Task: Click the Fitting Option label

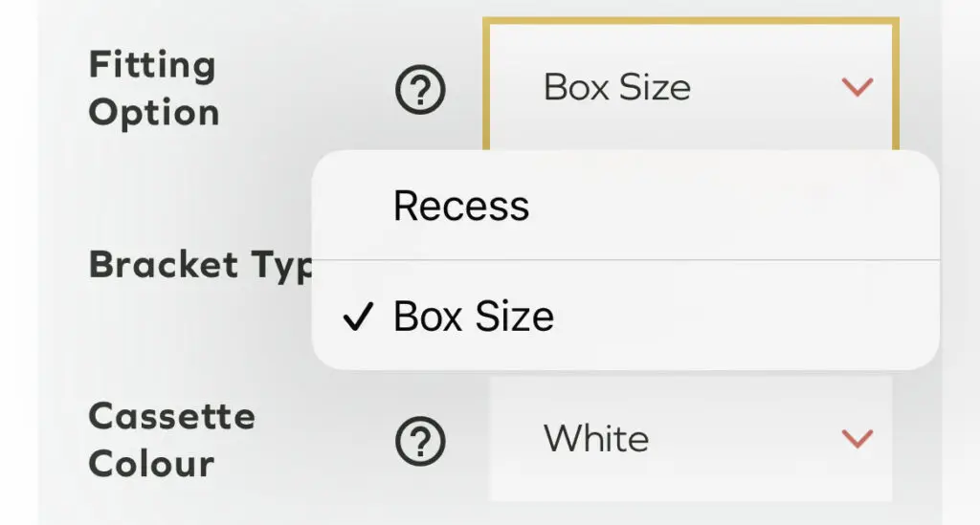Action: coord(153,89)
